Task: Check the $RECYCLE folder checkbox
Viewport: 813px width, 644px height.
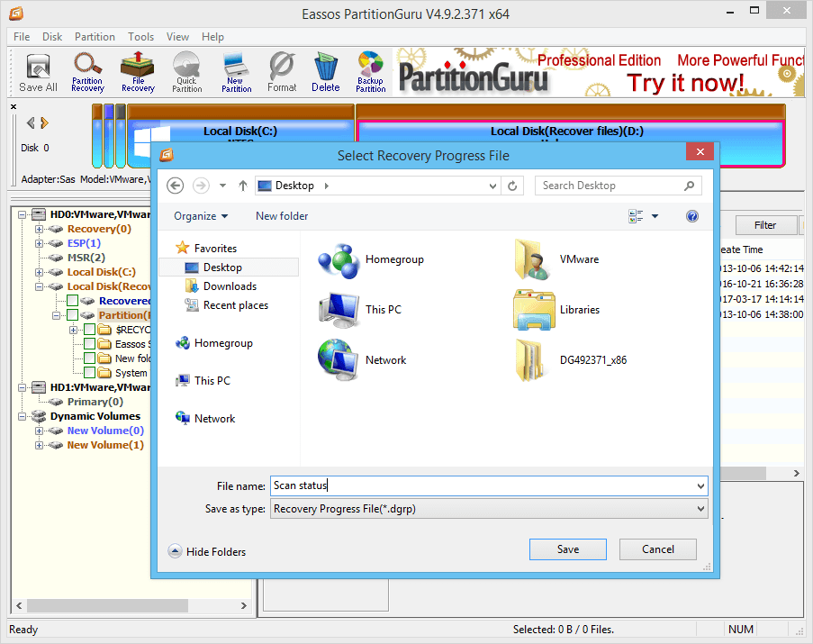Action: 90,330
